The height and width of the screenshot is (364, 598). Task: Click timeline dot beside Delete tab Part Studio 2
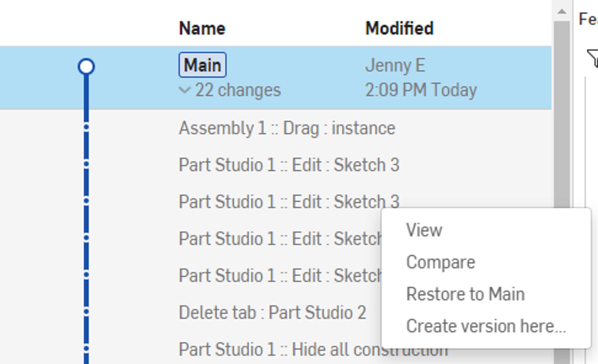click(86, 312)
